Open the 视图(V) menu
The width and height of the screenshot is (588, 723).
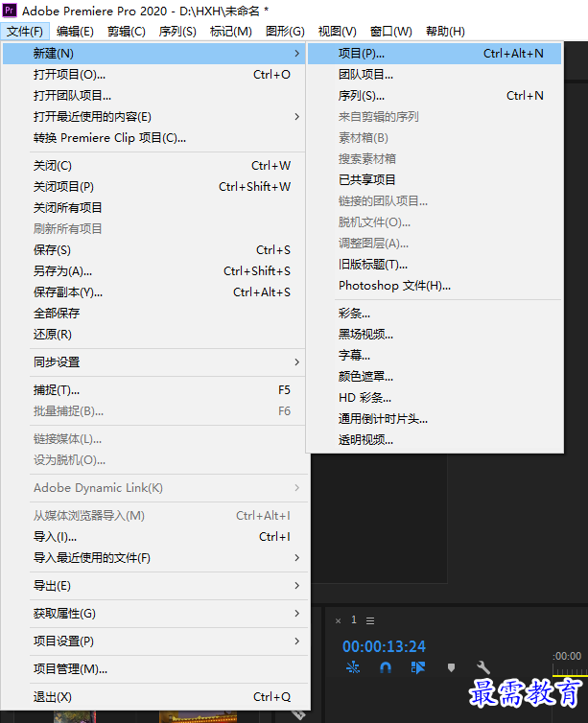(337, 32)
